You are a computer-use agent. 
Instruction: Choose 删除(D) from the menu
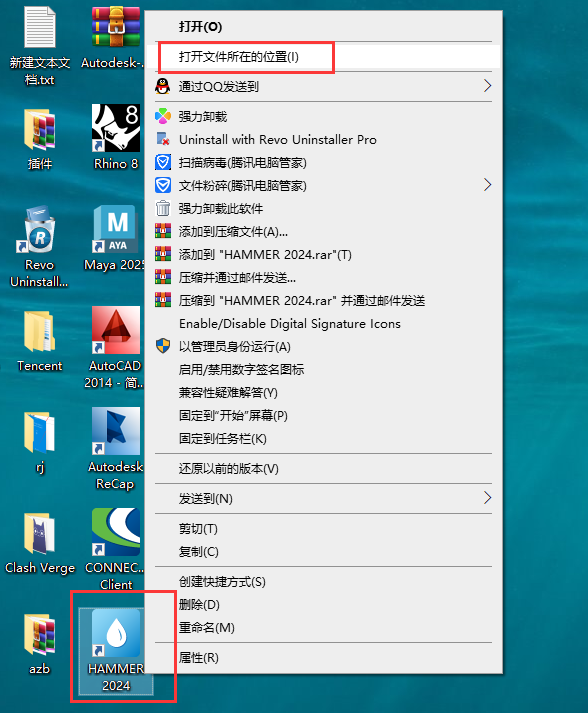323,604
